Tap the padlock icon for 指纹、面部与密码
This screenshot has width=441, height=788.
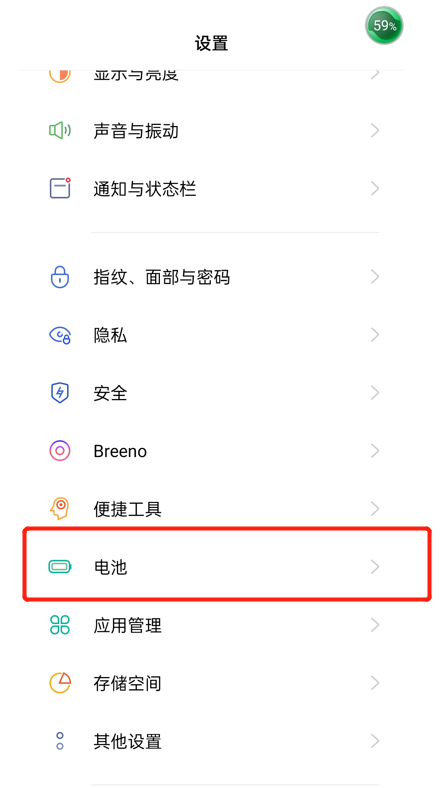tap(60, 276)
